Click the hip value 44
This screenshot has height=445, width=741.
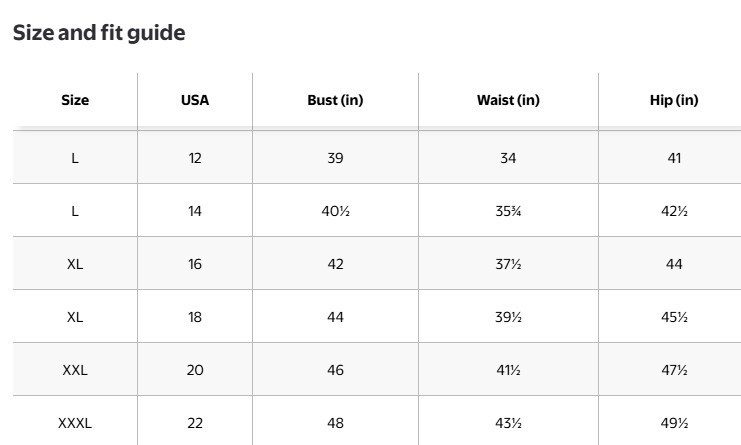674,264
